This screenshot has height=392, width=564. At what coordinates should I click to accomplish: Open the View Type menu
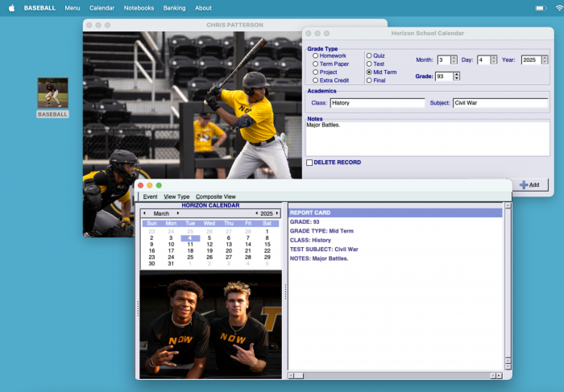coord(176,196)
